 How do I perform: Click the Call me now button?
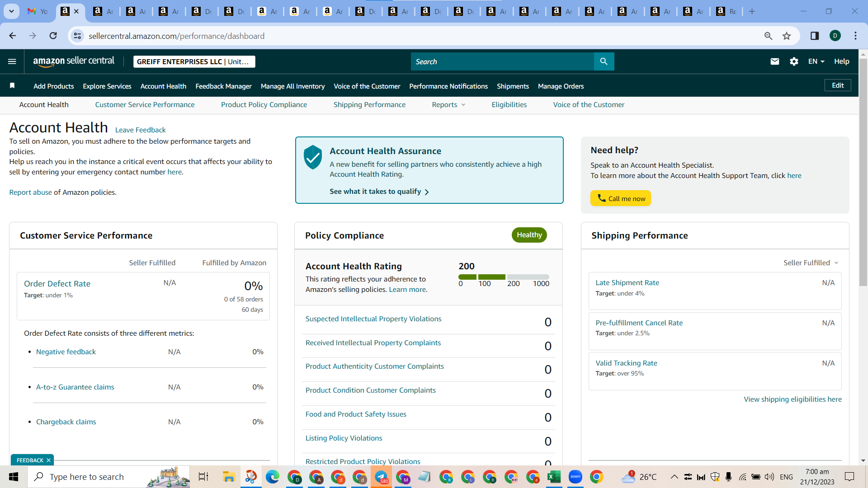coord(621,198)
